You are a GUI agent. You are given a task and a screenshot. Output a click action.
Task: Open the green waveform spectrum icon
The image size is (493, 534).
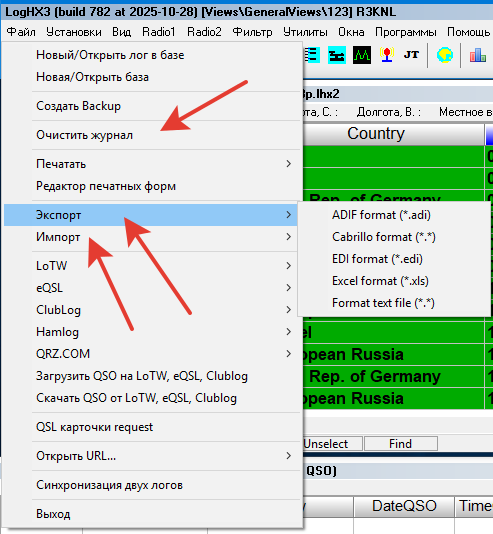click(x=362, y=55)
